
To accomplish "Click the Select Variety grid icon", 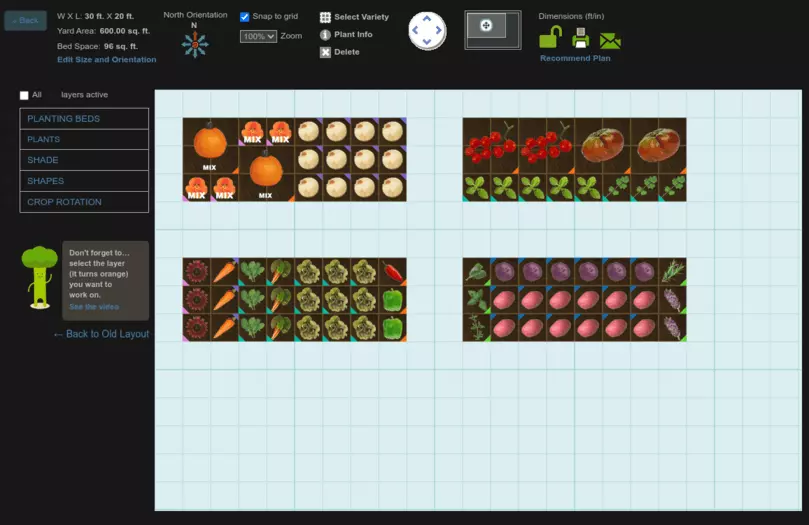I will [x=325, y=17].
